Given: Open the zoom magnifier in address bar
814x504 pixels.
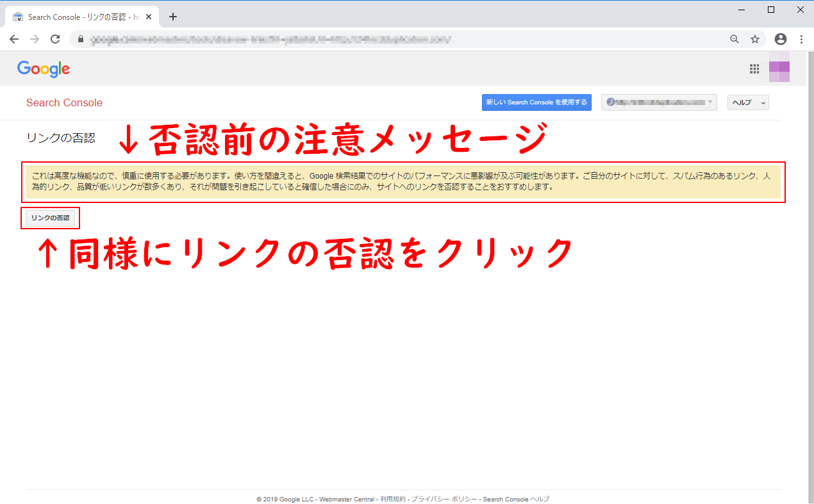Looking at the screenshot, I should (x=735, y=39).
